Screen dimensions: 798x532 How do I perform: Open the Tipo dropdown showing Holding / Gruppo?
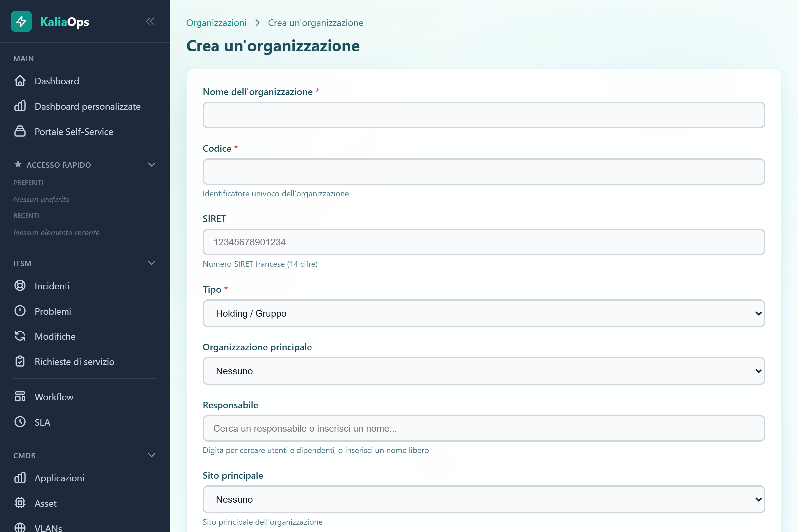(483, 313)
